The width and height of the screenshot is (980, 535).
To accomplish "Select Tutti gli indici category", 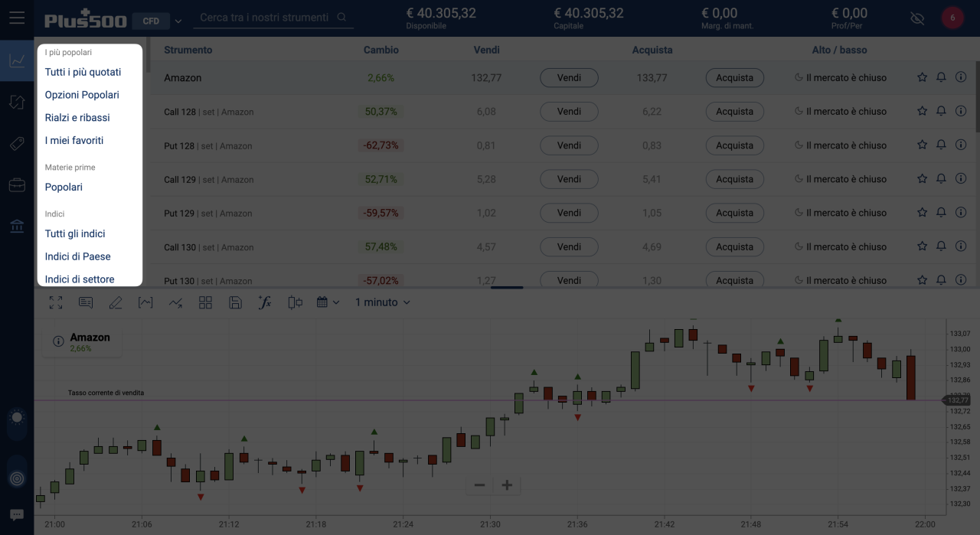I will pyautogui.click(x=75, y=234).
